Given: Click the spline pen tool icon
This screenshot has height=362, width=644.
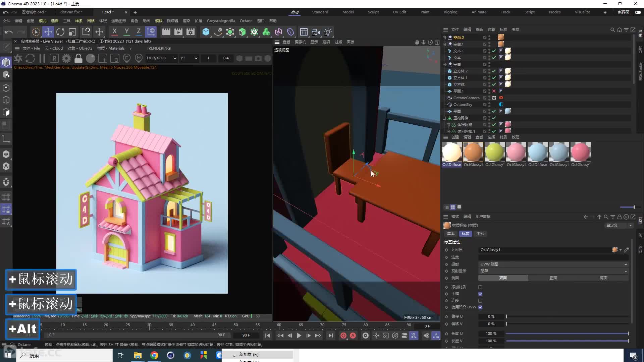Looking at the screenshot, I should (218, 32).
